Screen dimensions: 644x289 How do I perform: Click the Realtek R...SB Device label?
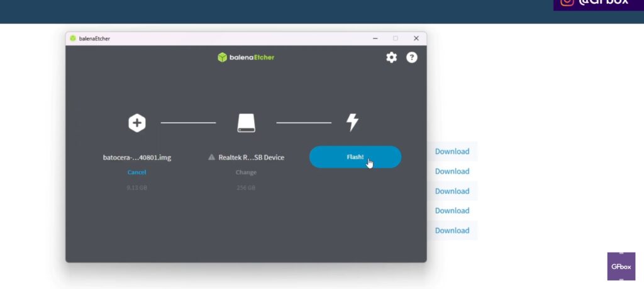(x=252, y=157)
